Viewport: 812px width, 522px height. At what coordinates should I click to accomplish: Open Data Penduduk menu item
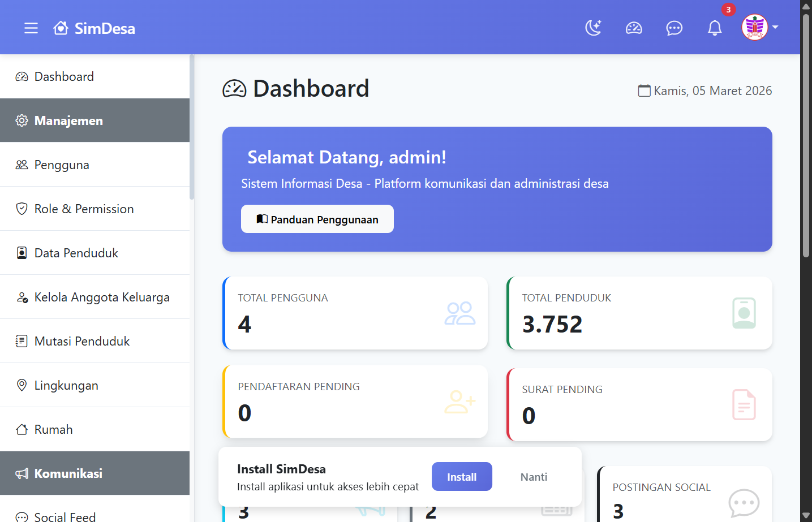tap(95, 253)
